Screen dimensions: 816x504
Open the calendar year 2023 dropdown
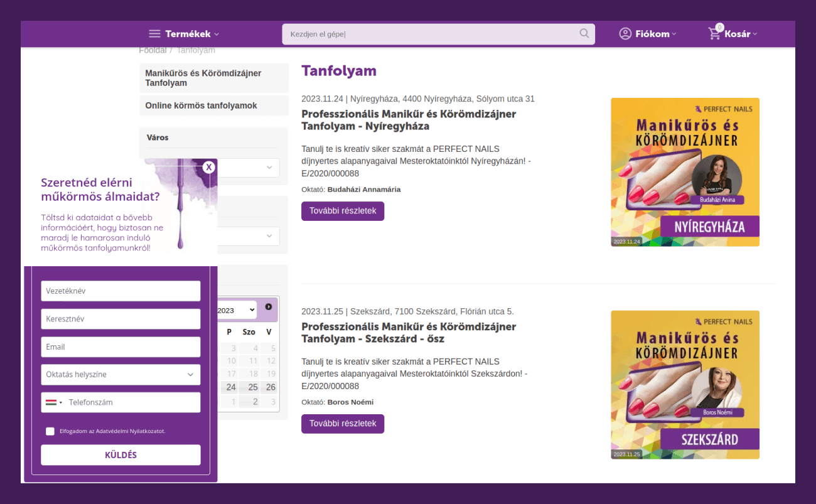(236, 310)
